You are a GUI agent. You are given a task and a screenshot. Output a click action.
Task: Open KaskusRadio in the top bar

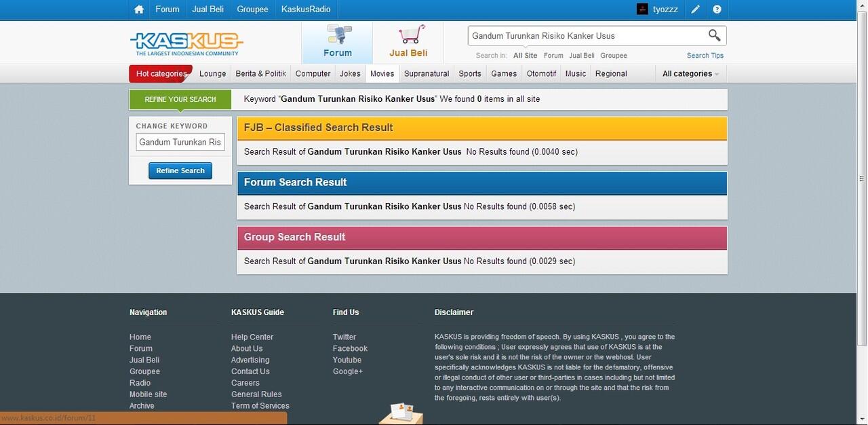click(306, 10)
